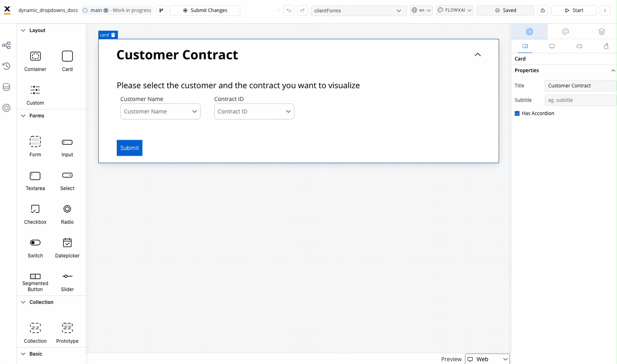Open the process tree sidebar icon

6,45
